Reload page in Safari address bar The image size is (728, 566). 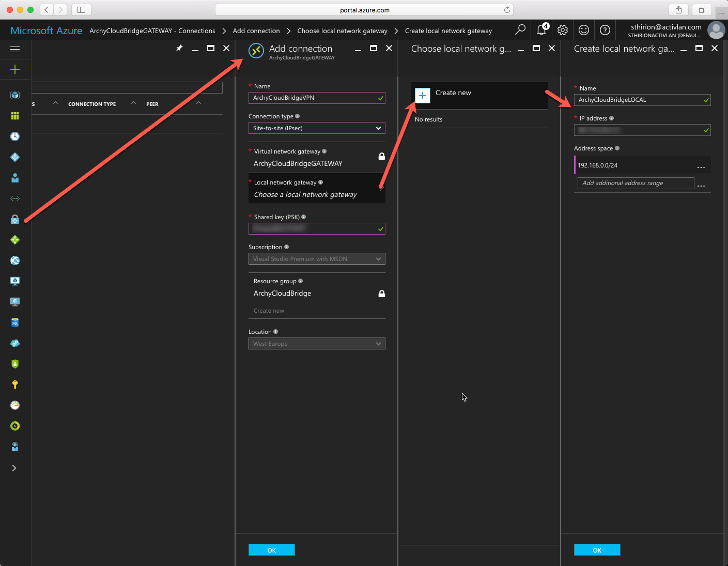(507, 10)
